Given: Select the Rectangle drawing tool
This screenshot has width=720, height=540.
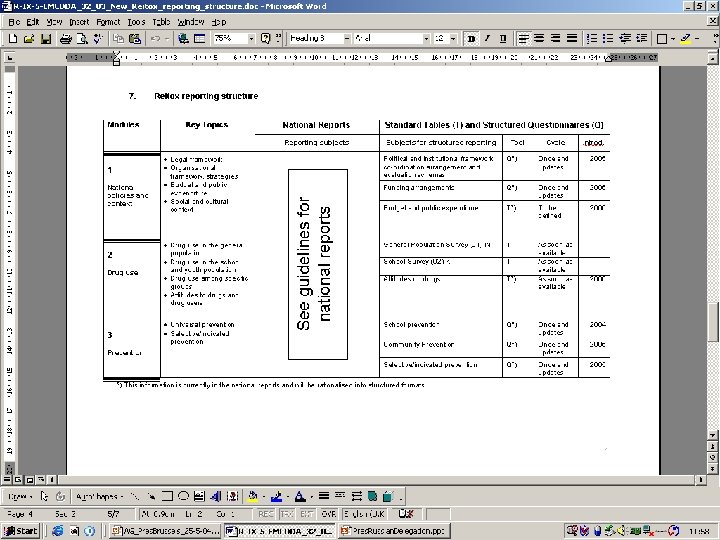Looking at the screenshot, I should [x=167, y=496].
